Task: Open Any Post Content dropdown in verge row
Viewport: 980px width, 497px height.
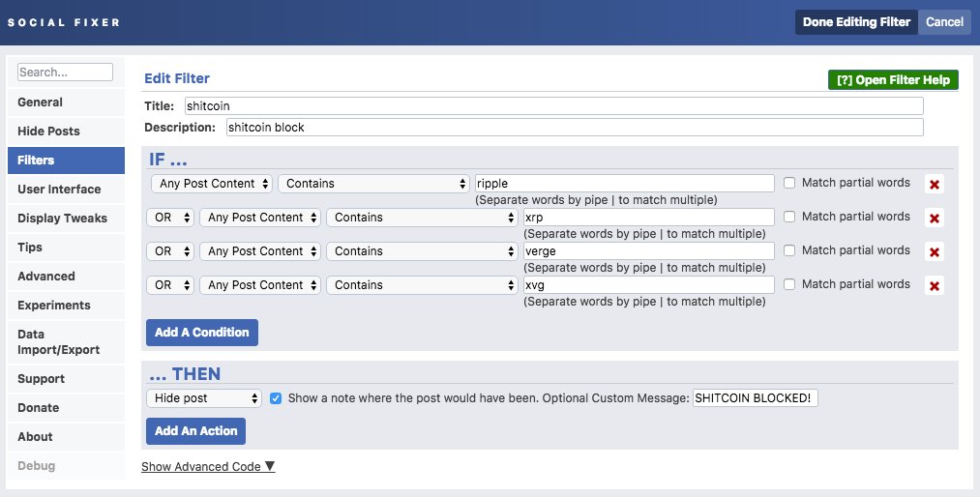Action: coord(260,251)
